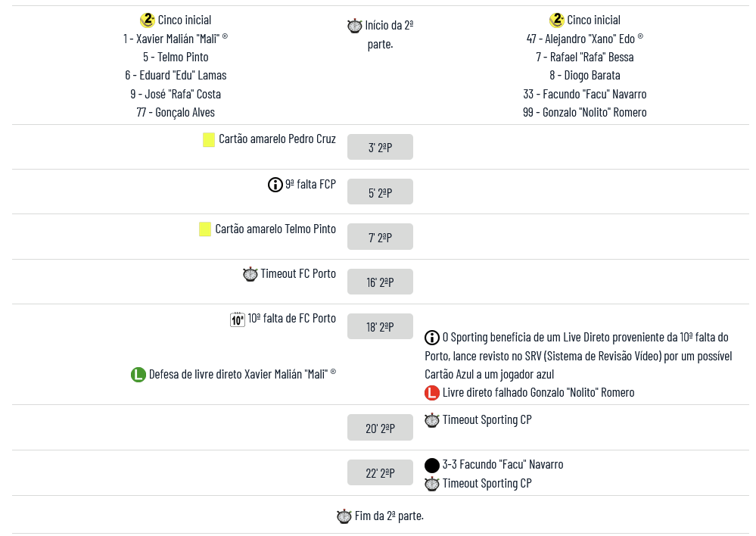Viewport: 756px width, 536px height.
Task: Click the yellow card icon beside Pedro Cruz
Action: [x=209, y=139]
